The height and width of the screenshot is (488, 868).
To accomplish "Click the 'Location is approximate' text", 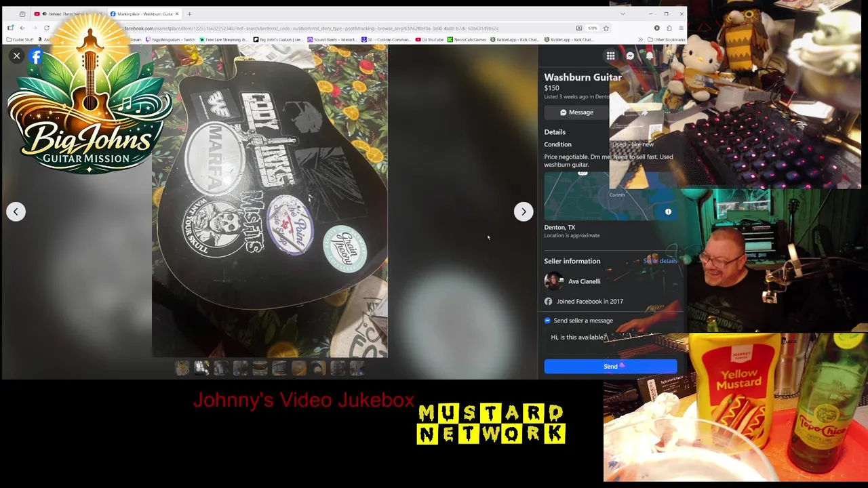I will point(572,236).
